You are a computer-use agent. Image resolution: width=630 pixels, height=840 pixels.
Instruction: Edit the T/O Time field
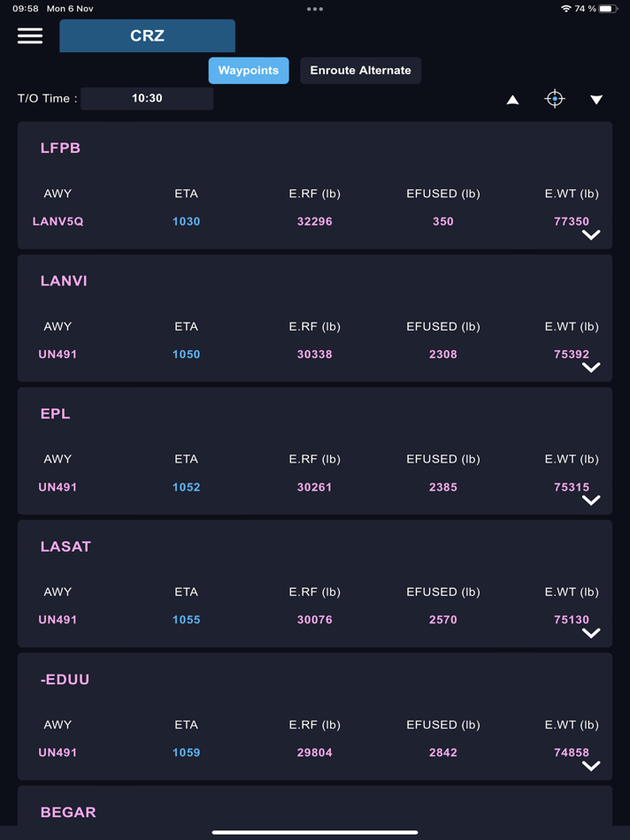[x=147, y=98]
